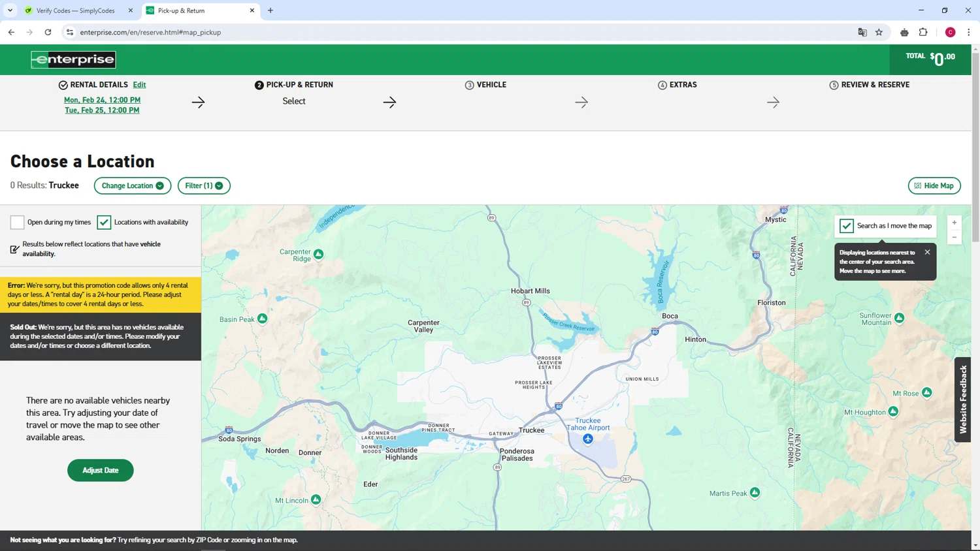Open the browser extensions puzzle icon

click(923, 32)
